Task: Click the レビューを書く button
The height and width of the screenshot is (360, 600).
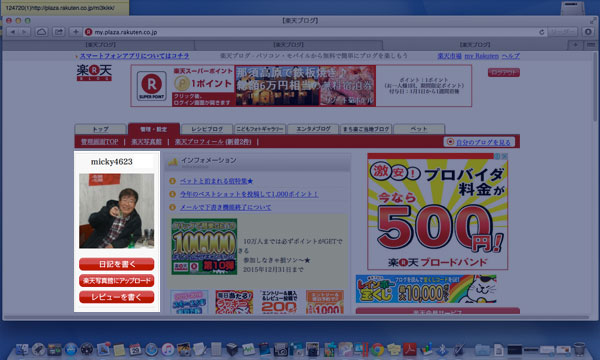Action: coord(117,297)
